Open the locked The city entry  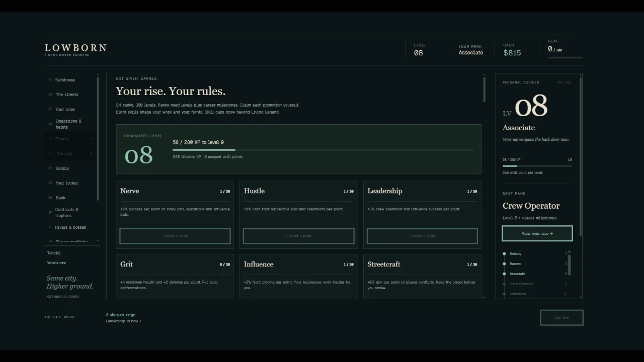point(70,153)
